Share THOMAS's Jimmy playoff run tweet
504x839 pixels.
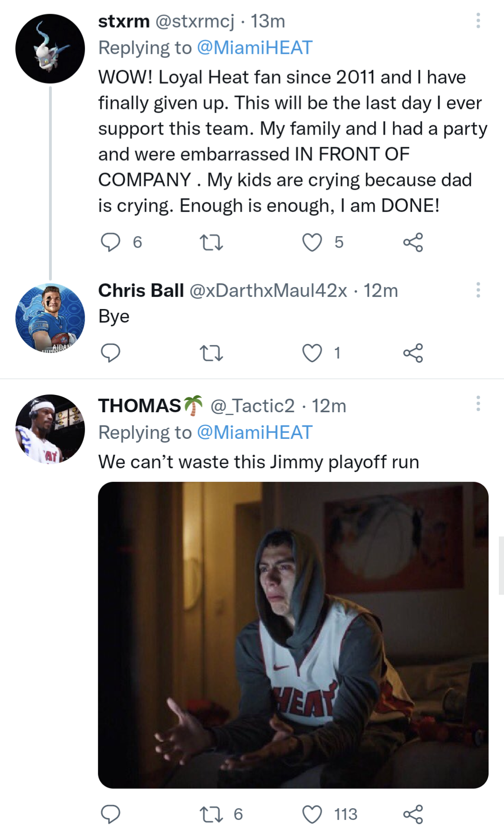413,814
